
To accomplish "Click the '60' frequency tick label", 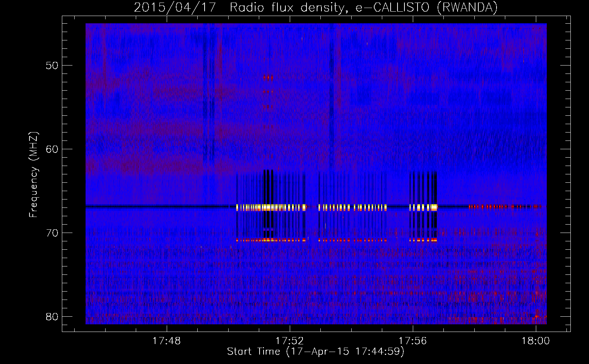I will click(52, 149).
